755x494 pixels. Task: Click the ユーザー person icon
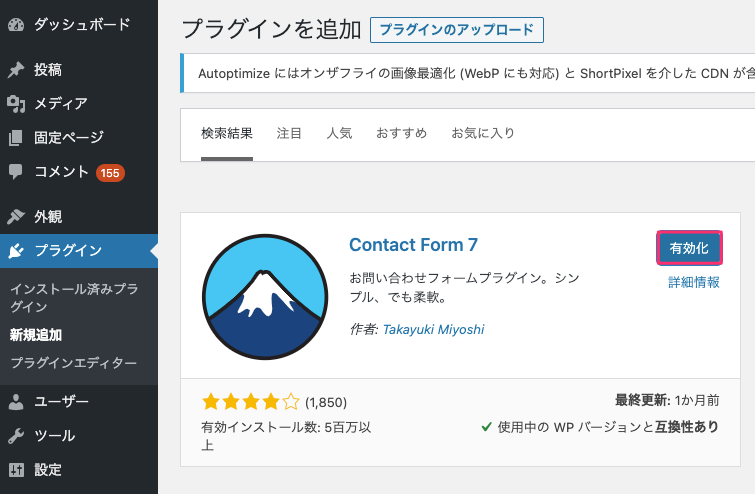(x=16, y=402)
